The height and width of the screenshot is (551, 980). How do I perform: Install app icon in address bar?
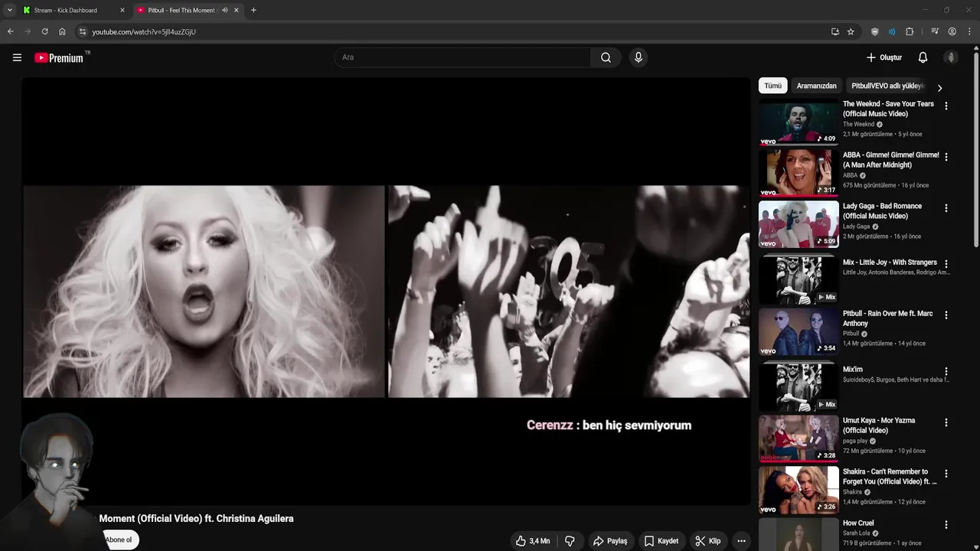tap(835, 31)
